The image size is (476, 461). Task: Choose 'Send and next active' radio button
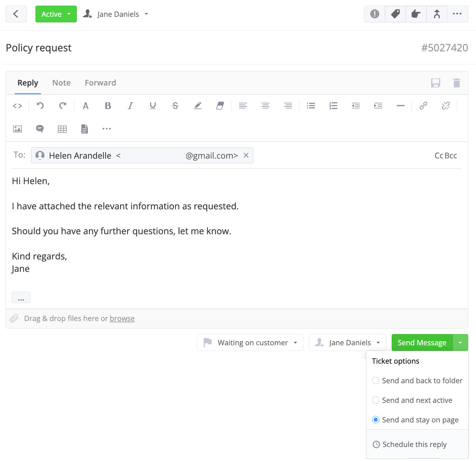[x=376, y=400]
